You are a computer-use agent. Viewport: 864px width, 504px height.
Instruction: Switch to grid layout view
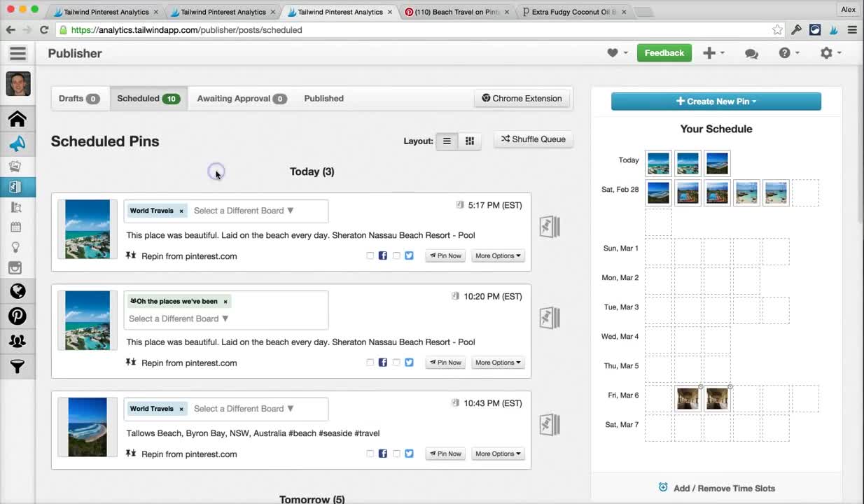click(x=470, y=141)
